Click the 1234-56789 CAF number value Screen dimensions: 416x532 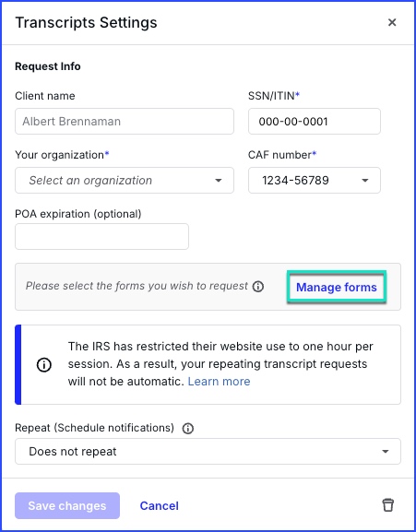point(295,181)
